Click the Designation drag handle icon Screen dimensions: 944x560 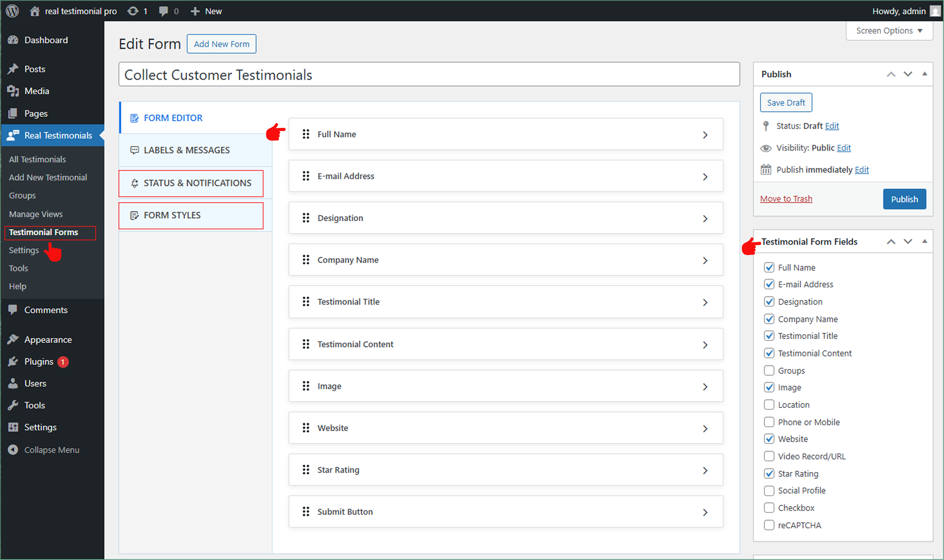(306, 218)
